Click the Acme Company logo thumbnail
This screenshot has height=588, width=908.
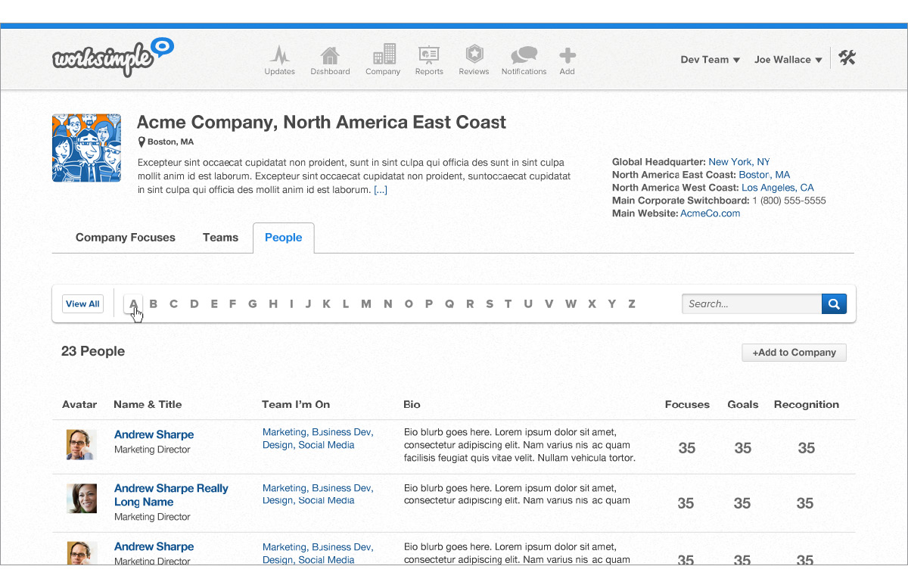click(86, 148)
